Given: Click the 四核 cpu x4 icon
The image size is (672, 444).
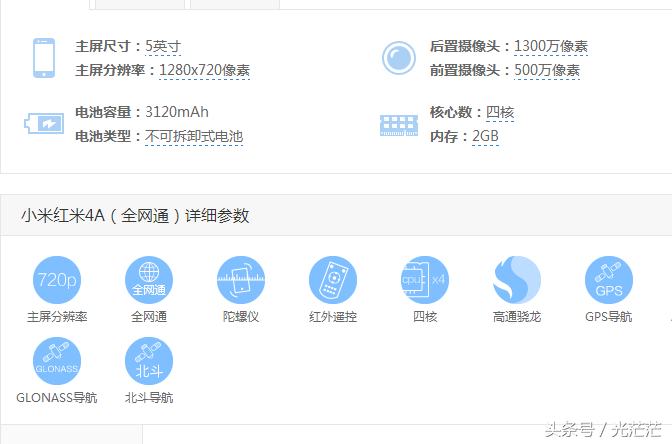Looking at the screenshot, I should tap(425, 280).
